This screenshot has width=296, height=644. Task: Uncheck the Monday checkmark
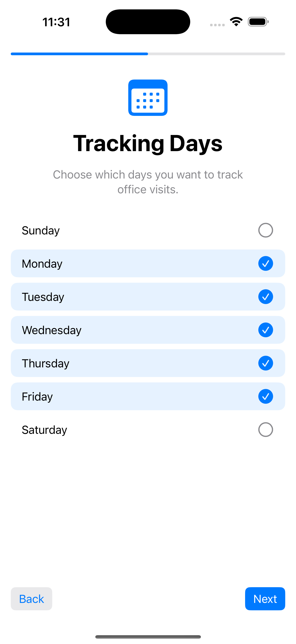(x=265, y=263)
